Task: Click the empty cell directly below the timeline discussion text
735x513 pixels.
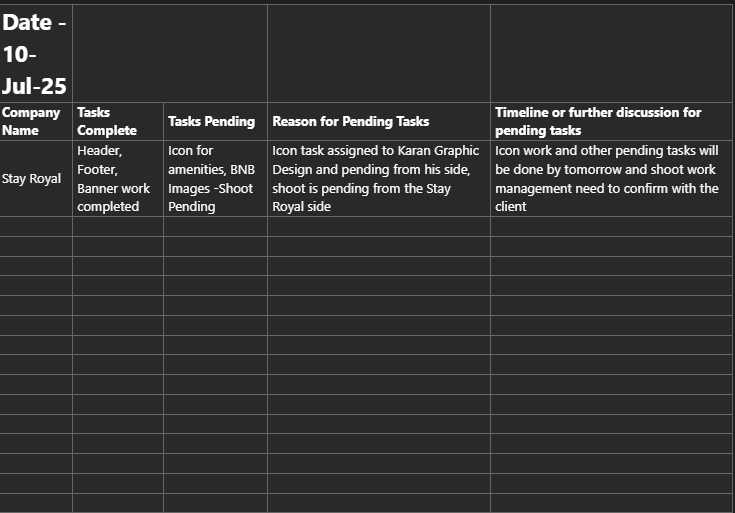Action: (x=611, y=226)
